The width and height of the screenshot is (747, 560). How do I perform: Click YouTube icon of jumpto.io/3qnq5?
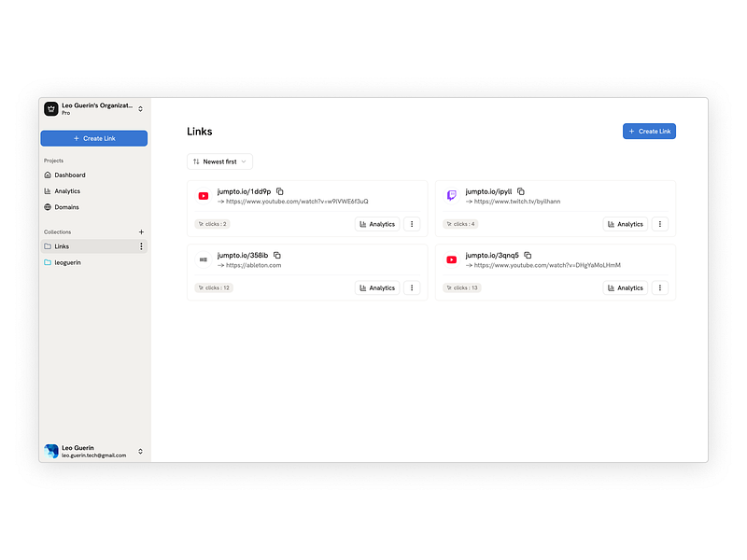(452, 259)
